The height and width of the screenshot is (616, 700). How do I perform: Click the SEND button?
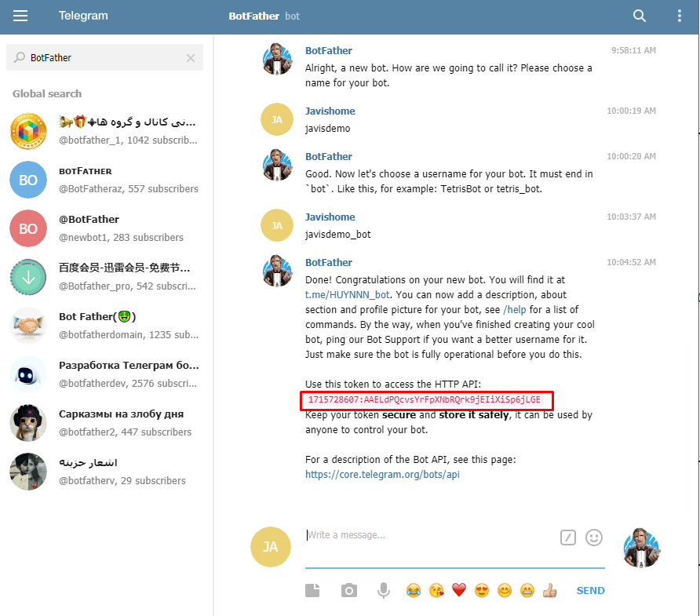coord(590,591)
